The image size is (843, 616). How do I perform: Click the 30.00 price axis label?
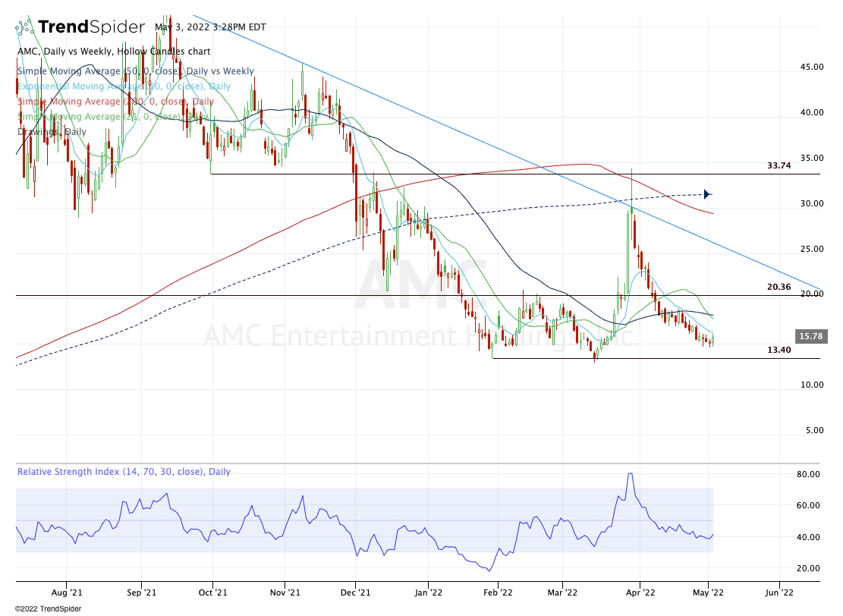click(812, 203)
